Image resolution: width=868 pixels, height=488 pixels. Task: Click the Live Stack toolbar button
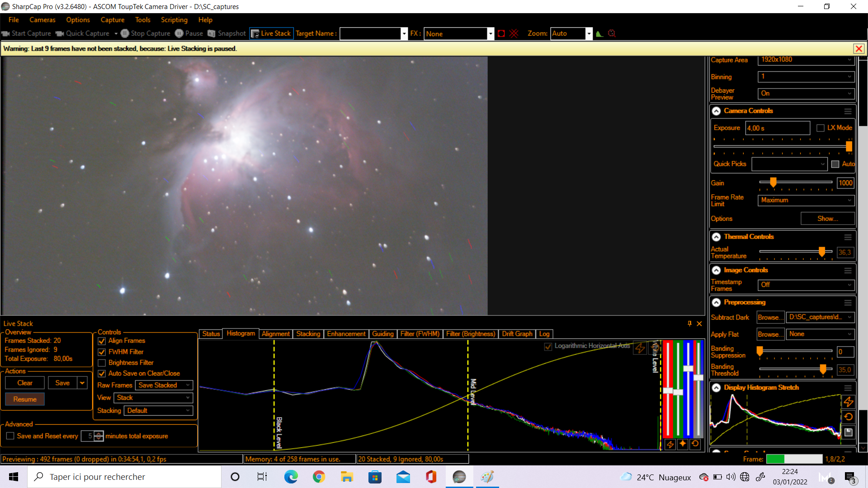pos(271,33)
